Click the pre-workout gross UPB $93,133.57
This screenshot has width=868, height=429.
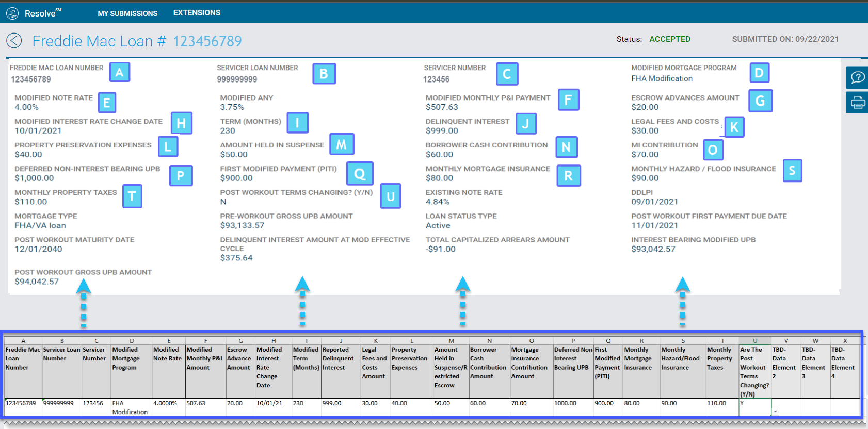(x=242, y=226)
